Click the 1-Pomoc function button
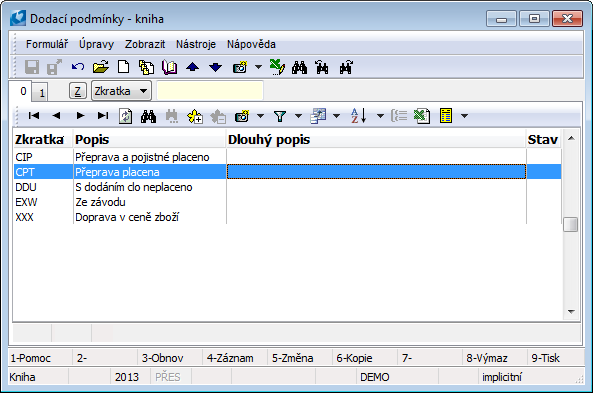The height and width of the screenshot is (393, 593). [x=40, y=358]
